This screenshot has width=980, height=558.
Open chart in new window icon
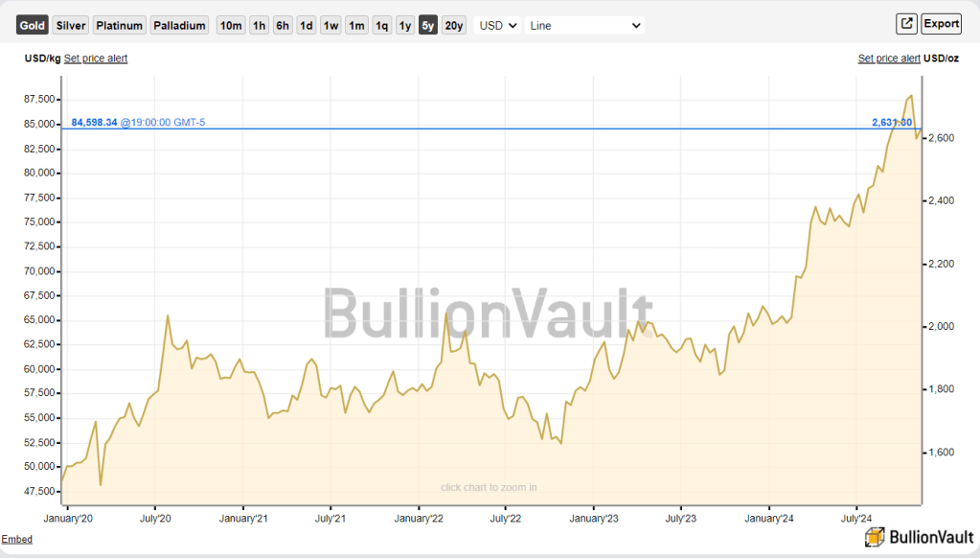905,24
